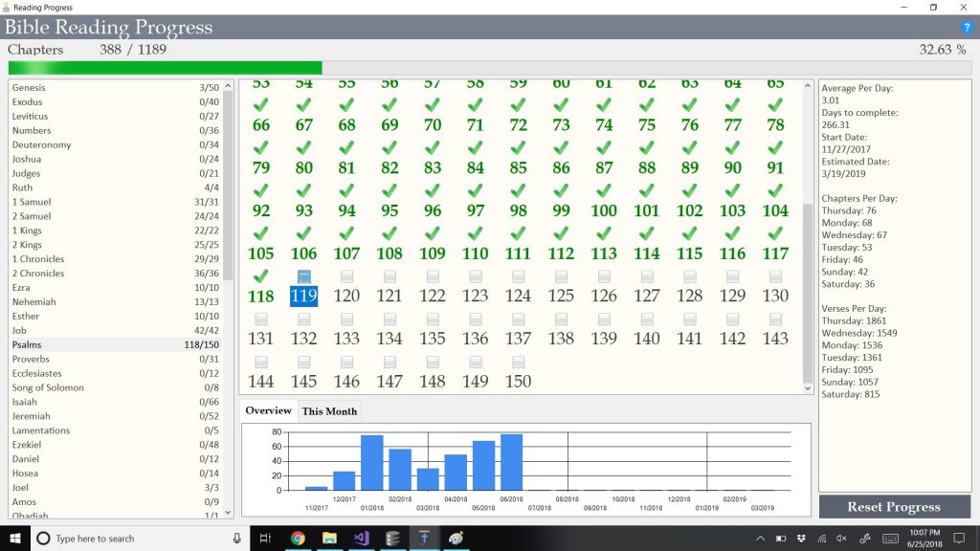The width and height of the screenshot is (980, 551).
Task: Open Task View in the taskbar
Action: tap(266, 539)
